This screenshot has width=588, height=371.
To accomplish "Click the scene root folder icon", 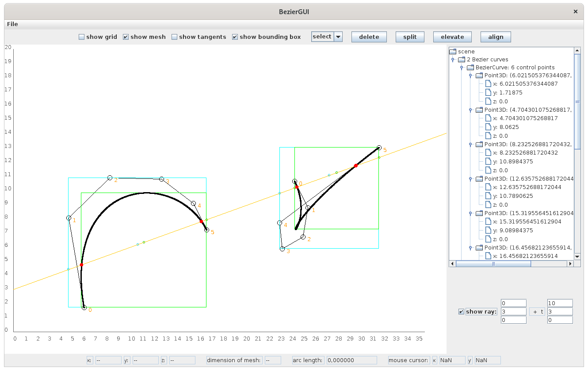I will 453,51.
